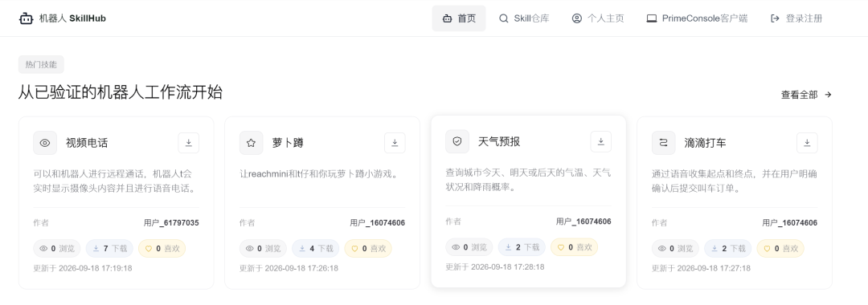Click the eye icon of 视频电话 card
Screen dimensions: 868x305
(x=45, y=143)
